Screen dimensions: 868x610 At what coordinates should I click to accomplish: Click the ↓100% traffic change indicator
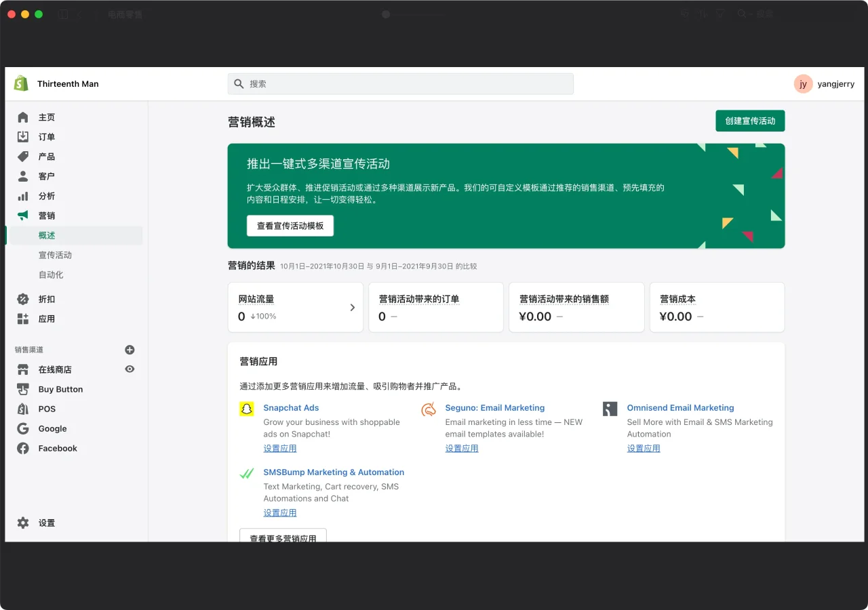tap(263, 317)
